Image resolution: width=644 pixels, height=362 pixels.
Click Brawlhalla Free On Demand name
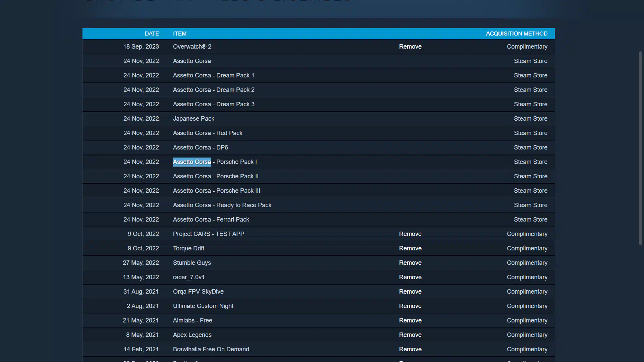(211, 349)
